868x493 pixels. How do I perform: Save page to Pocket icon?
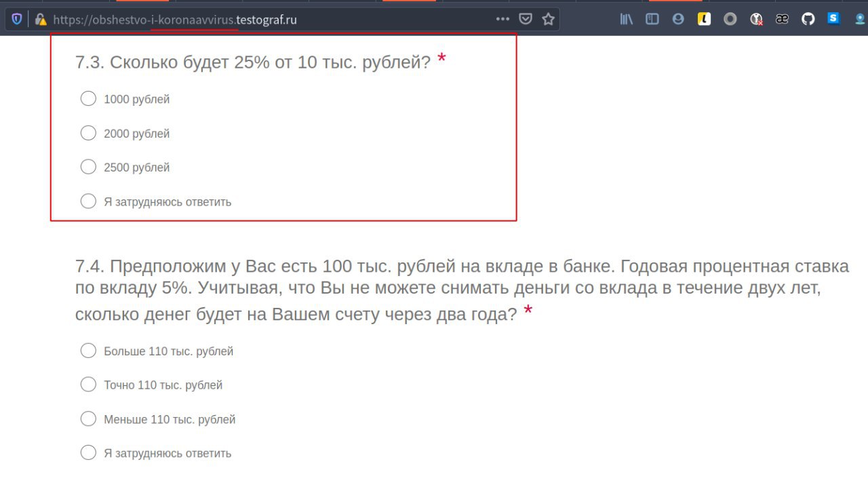pyautogui.click(x=526, y=19)
